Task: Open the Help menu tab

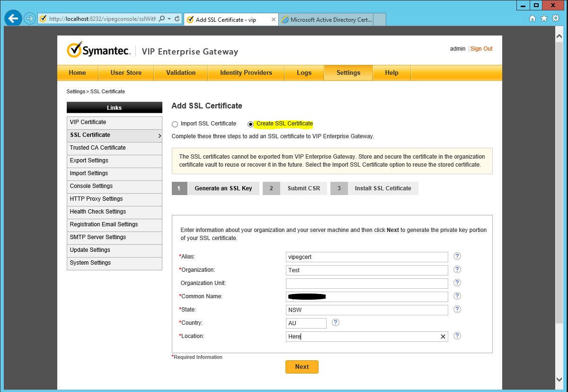Action: [x=391, y=73]
